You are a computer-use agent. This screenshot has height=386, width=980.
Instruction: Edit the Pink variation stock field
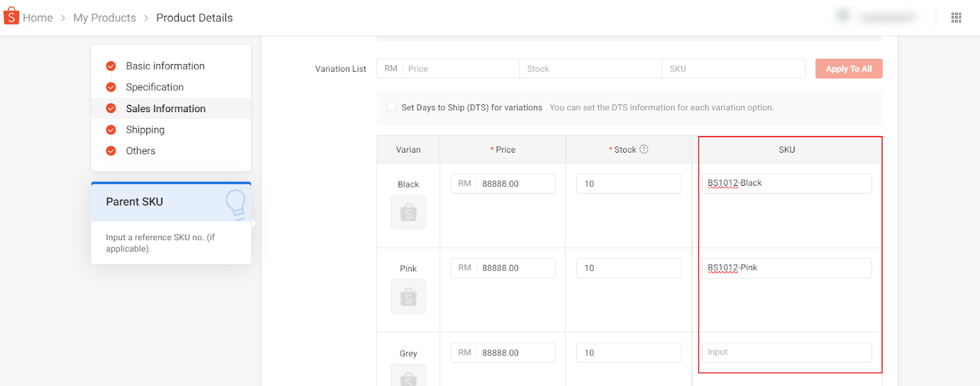628,268
